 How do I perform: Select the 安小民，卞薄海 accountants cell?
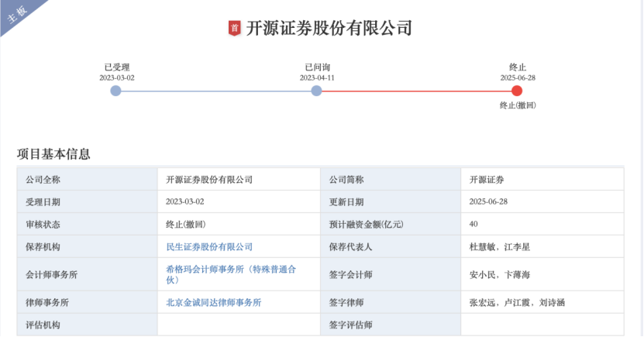(x=542, y=274)
